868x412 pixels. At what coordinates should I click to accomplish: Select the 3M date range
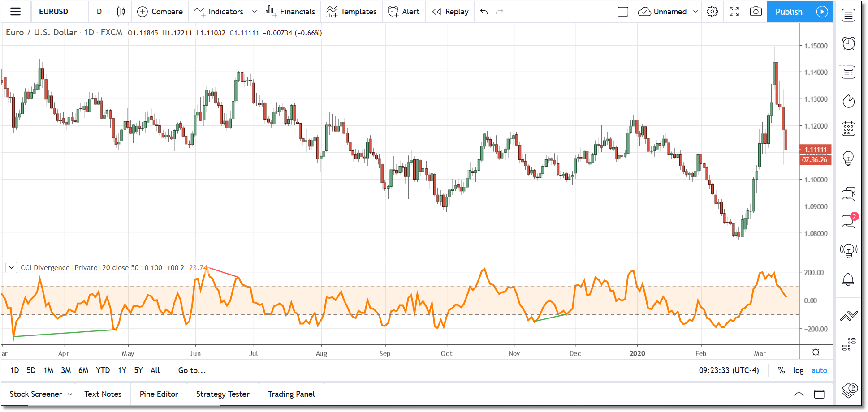click(x=66, y=370)
